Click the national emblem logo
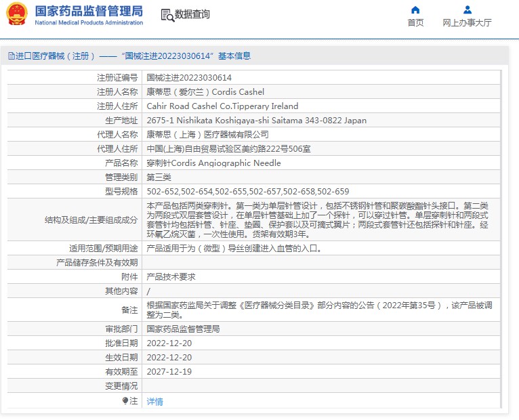This screenshot has height=420, width=519. 17,14
